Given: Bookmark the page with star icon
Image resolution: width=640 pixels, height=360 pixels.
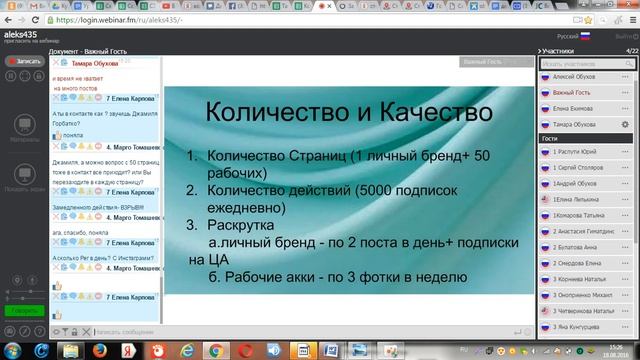Looking at the screenshot, I should [588, 20].
